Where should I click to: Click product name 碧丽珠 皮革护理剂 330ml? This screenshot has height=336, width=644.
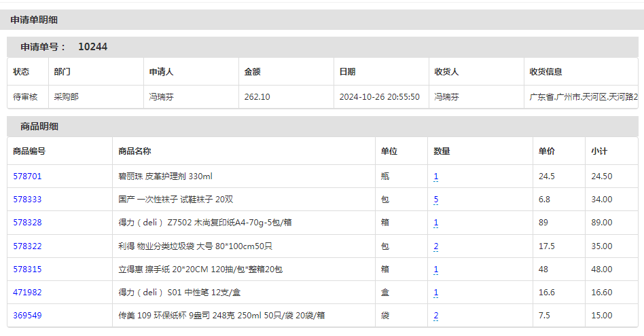point(166,176)
